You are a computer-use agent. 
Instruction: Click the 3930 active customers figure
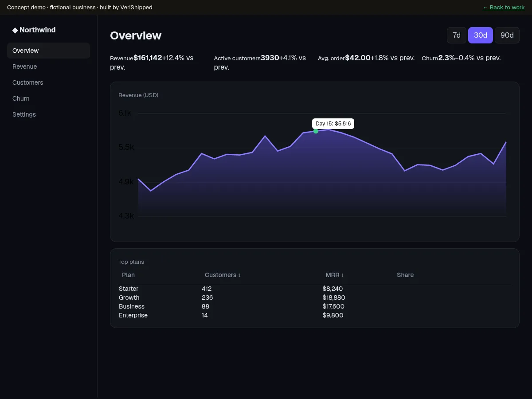tap(270, 58)
